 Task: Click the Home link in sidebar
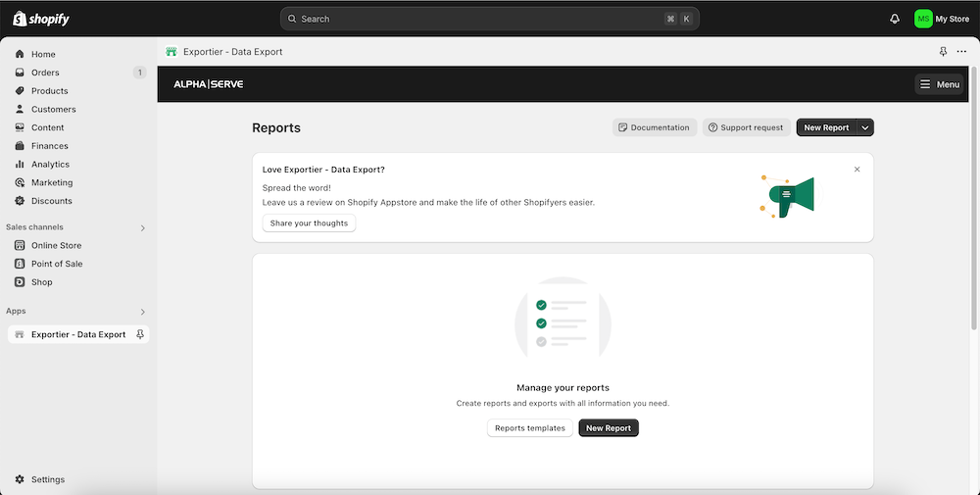click(43, 54)
